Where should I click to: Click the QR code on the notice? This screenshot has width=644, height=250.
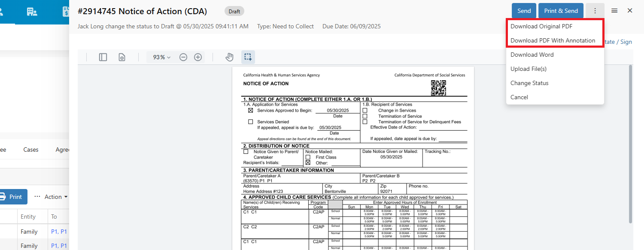click(x=438, y=88)
